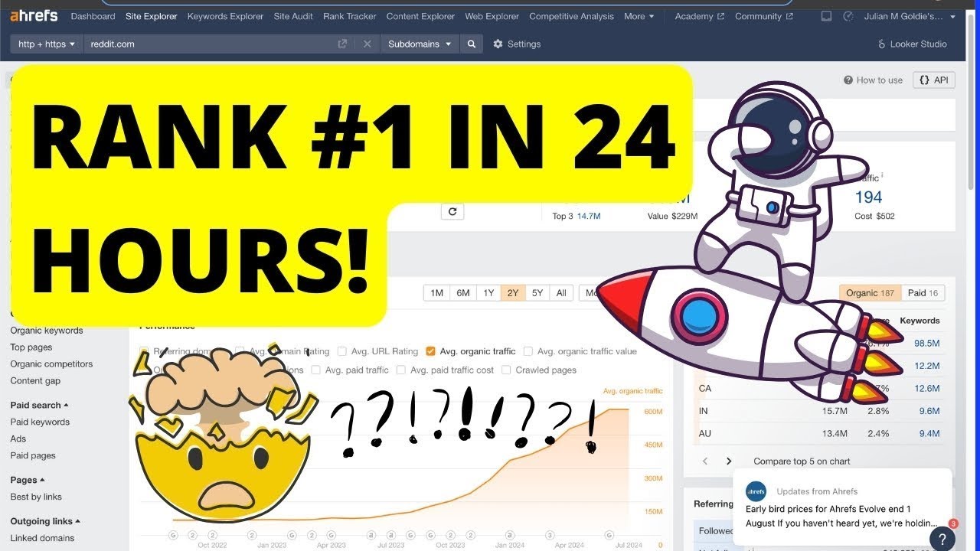980x551 pixels.
Task: Click the Google update marker near Jul 2024
Action: tap(609, 535)
